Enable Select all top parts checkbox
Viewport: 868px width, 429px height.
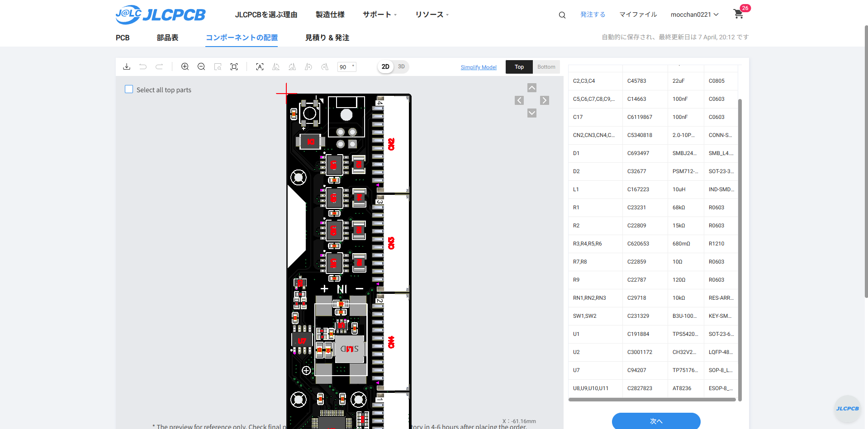[x=129, y=90]
